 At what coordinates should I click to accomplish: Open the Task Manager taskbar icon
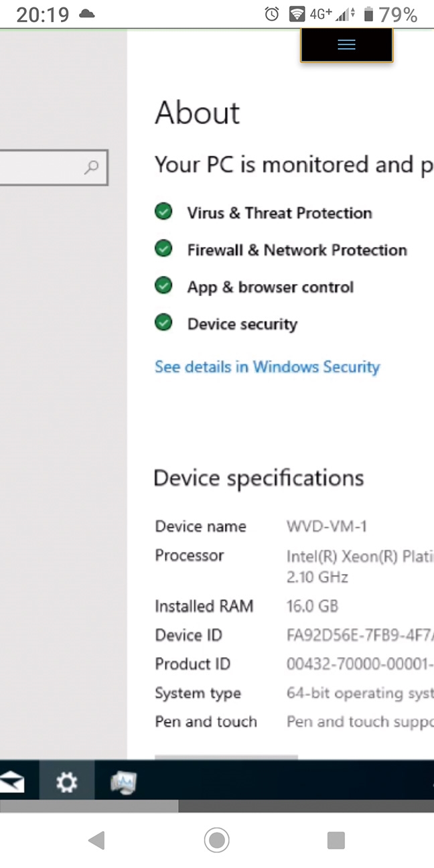point(123,782)
